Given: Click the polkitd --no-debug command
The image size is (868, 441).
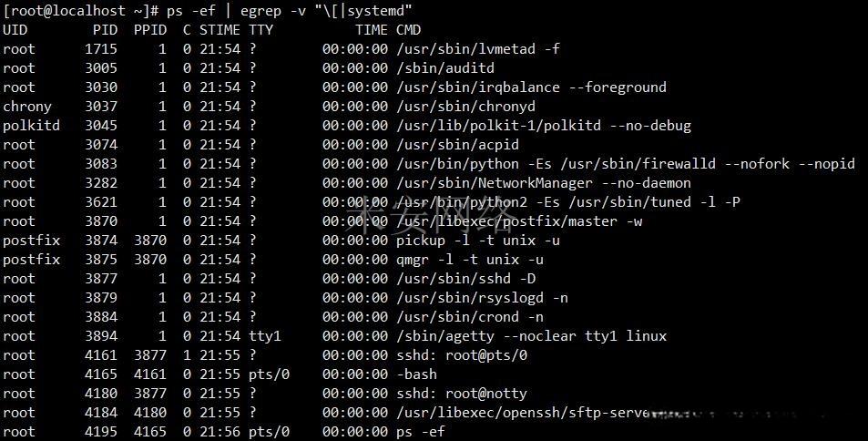Looking at the screenshot, I should point(544,126).
